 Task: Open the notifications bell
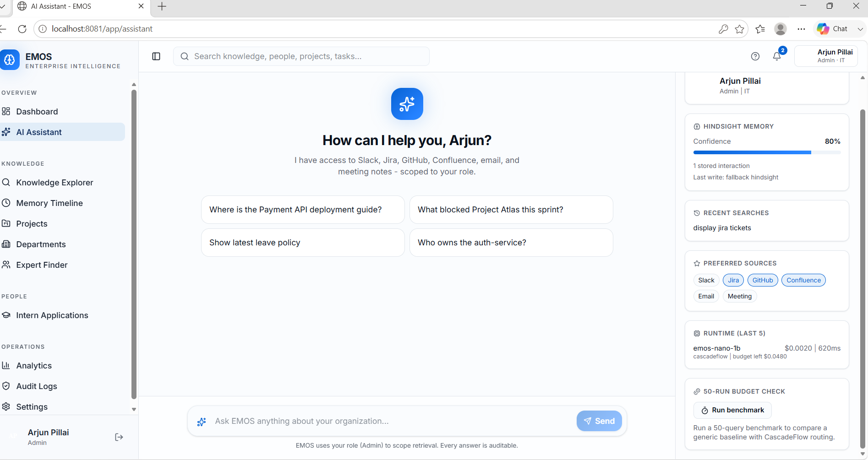pyautogui.click(x=777, y=56)
